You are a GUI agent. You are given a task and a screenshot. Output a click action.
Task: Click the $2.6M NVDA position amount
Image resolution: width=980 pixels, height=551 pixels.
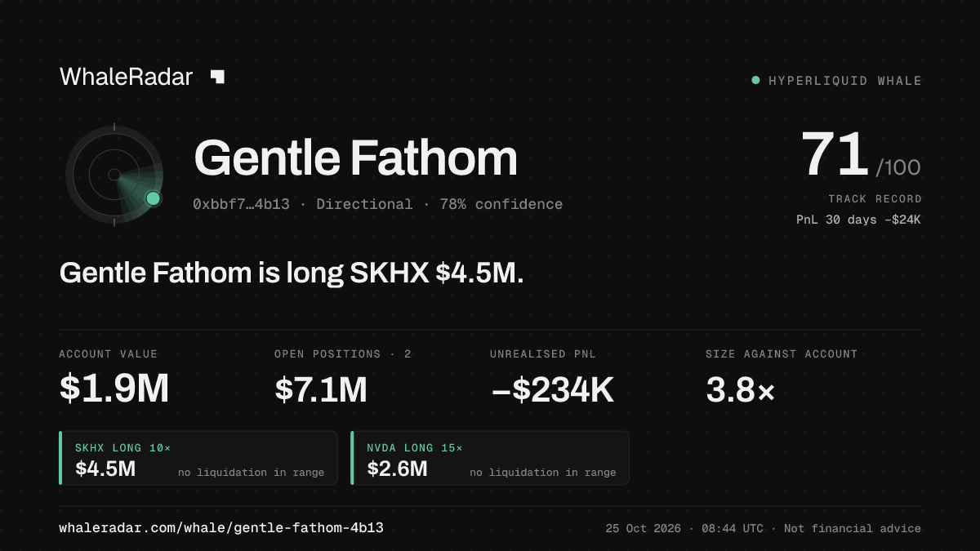tap(397, 469)
